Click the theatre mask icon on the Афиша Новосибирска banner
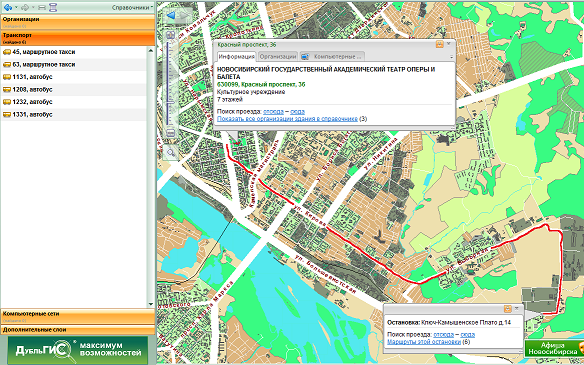 pyautogui.click(x=581, y=348)
